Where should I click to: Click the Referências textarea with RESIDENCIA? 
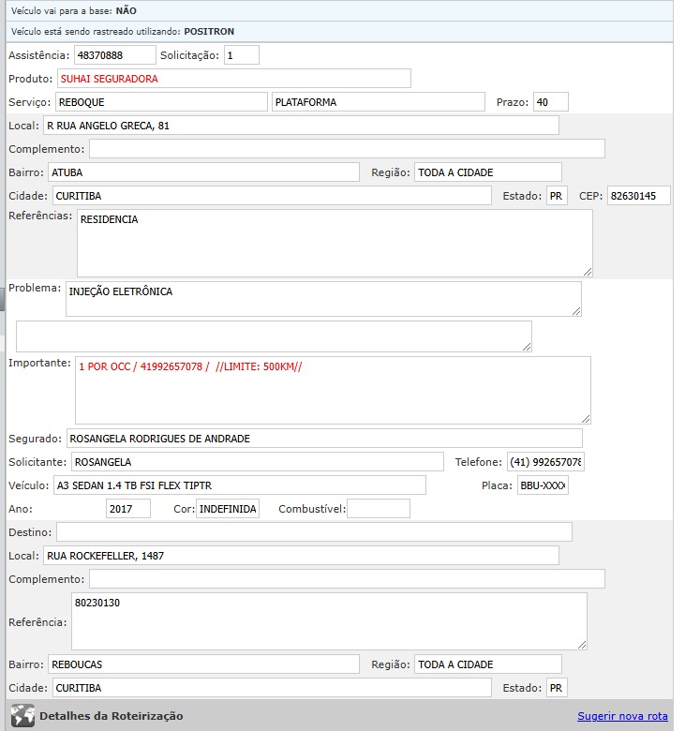(x=335, y=243)
